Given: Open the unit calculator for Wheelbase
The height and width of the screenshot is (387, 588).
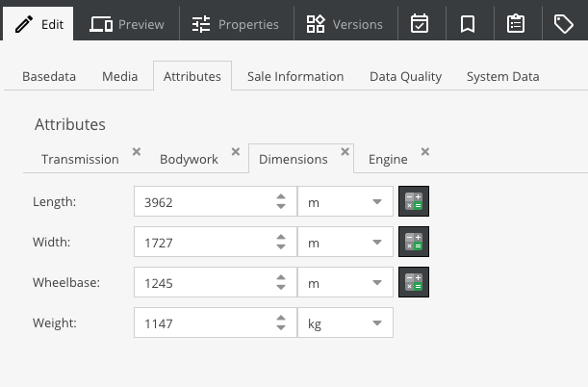Looking at the screenshot, I should pos(414,282).
